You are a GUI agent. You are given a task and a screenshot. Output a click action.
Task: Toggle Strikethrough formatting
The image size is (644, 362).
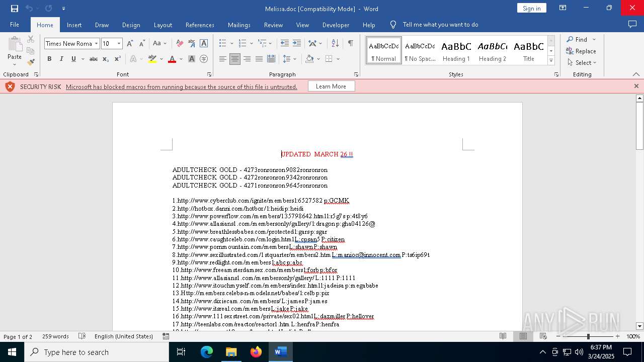[94, 59]
